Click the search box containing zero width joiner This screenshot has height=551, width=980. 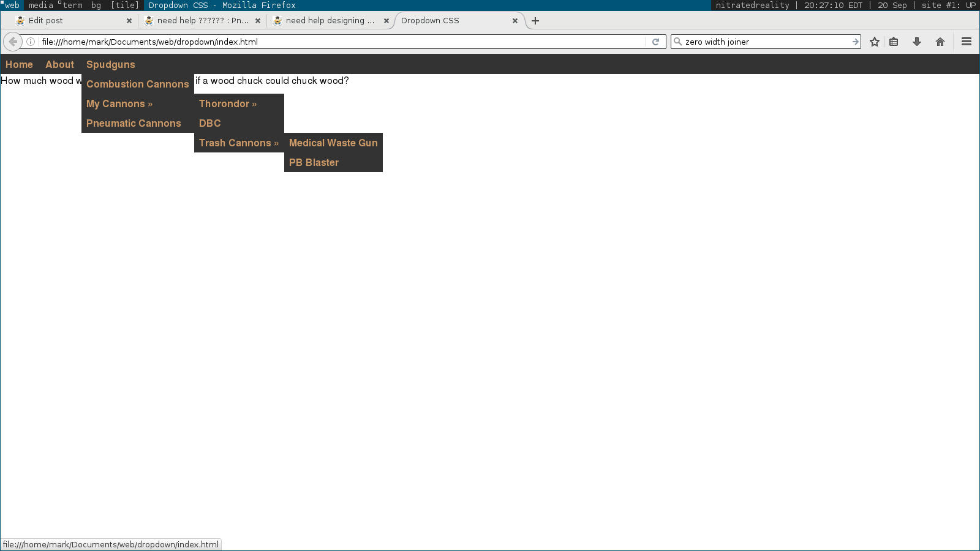coord(766,42)
